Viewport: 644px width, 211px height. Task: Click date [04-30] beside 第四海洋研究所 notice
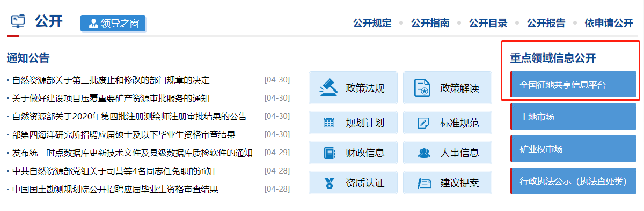[277, 134]
